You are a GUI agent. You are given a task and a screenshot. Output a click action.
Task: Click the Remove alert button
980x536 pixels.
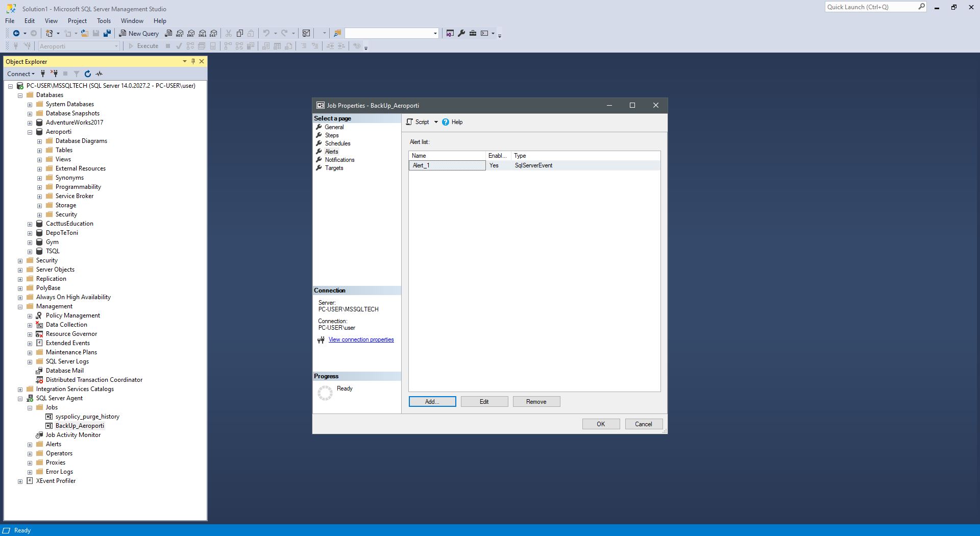coord(536,402)
